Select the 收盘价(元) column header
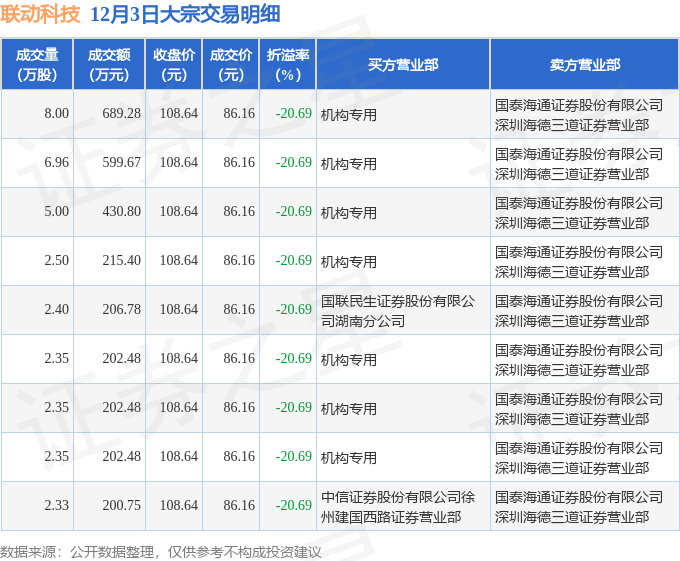 [174, 65]
